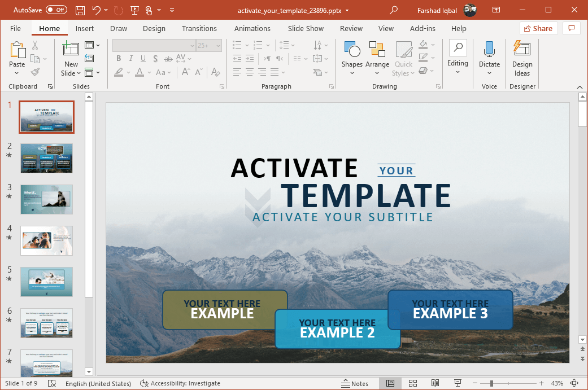The image size is (588, 390).
Task: Switch to the Design tab
Action: [154, 28]
